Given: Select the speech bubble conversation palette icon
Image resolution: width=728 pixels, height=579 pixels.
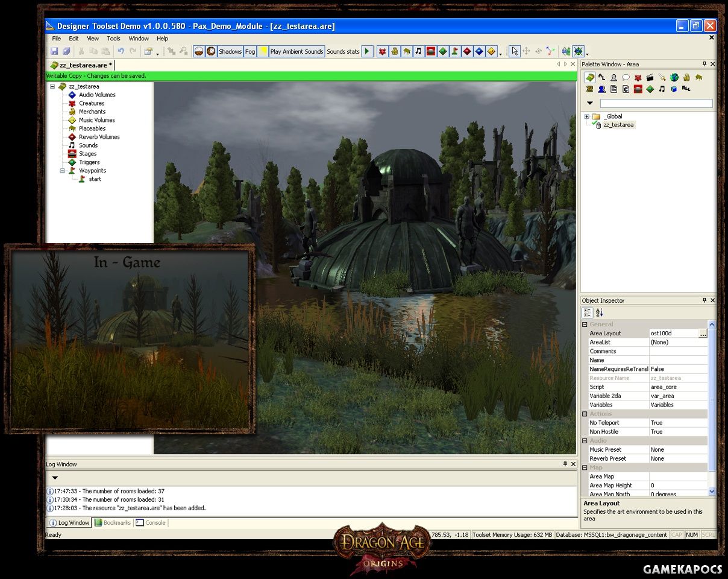Looking at the screenshot, I should point(626,77).
